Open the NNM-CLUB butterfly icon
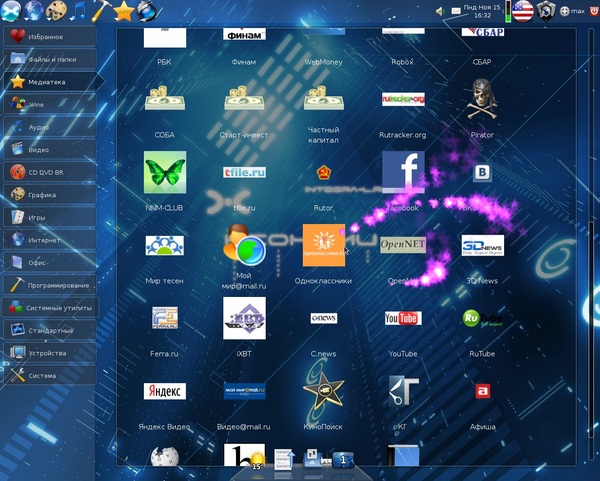 165,172
